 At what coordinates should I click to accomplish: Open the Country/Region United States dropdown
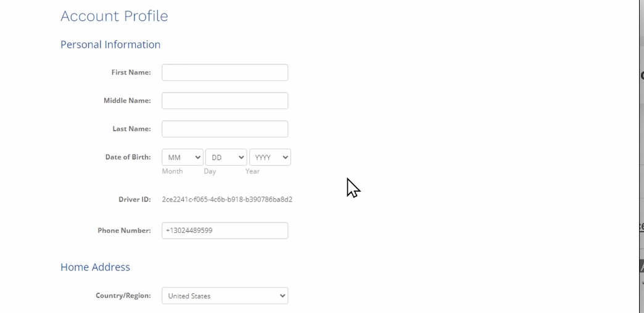(x=225, y=296)
